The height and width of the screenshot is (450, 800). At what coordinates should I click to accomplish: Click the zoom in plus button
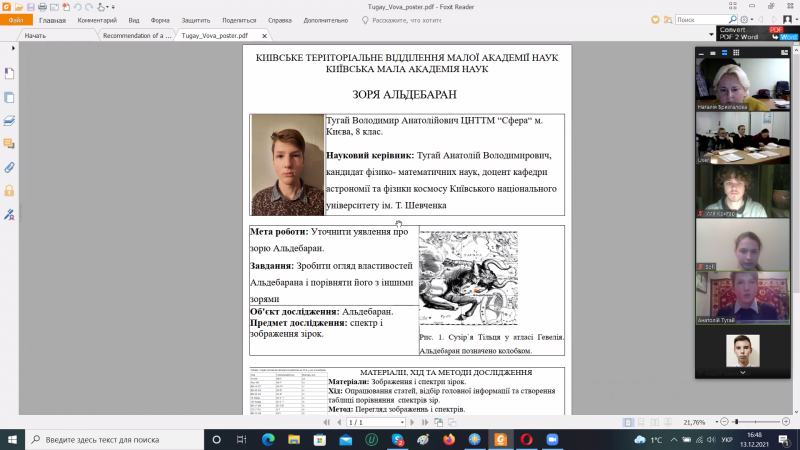(x=786, y=422)
